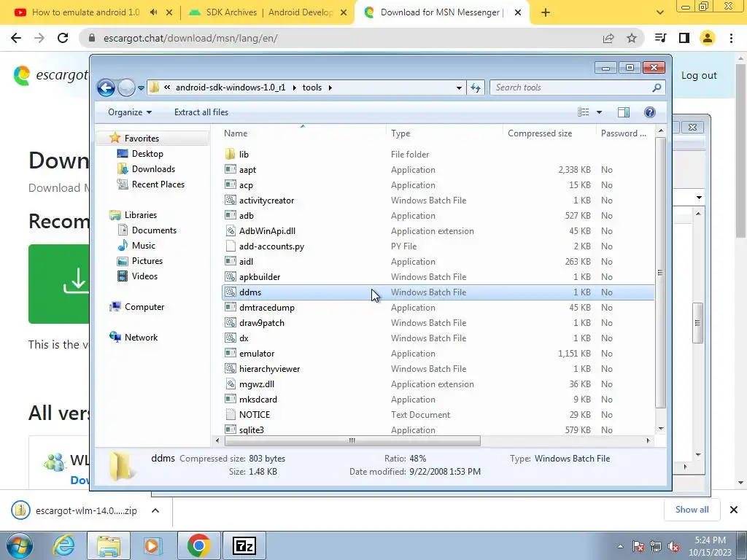Select the hierarchyviewer batch file icon
Screen dimensions: 747x560
click(x=230, y=368)
